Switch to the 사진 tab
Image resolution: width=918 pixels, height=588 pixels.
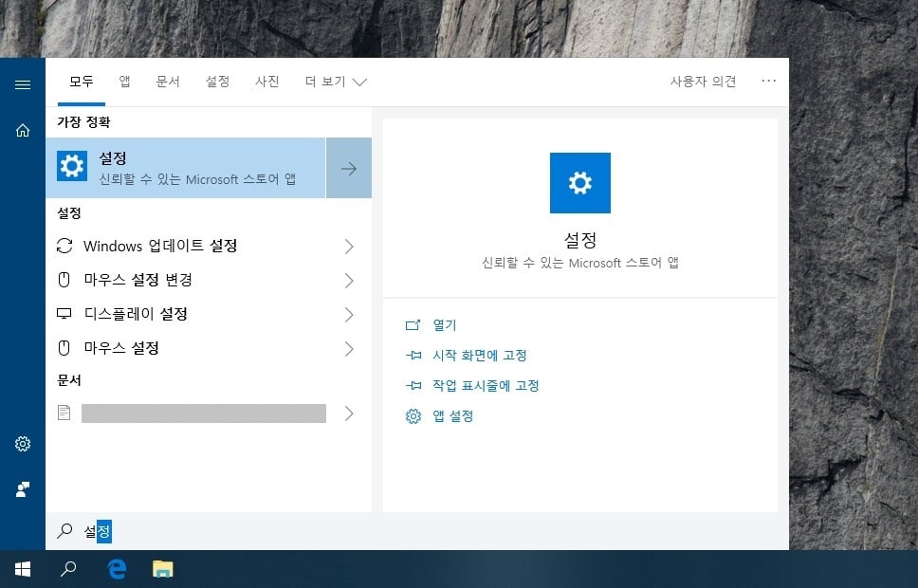(267, 82)
